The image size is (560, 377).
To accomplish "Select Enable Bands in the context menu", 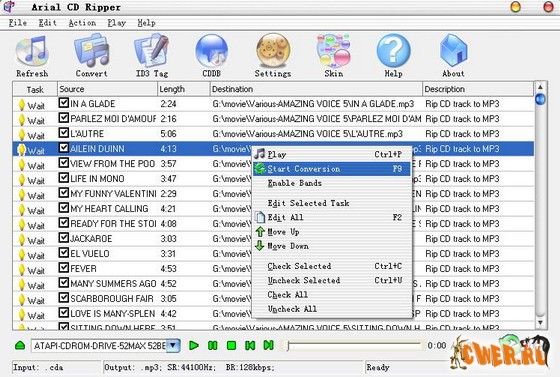I will 331,183.
